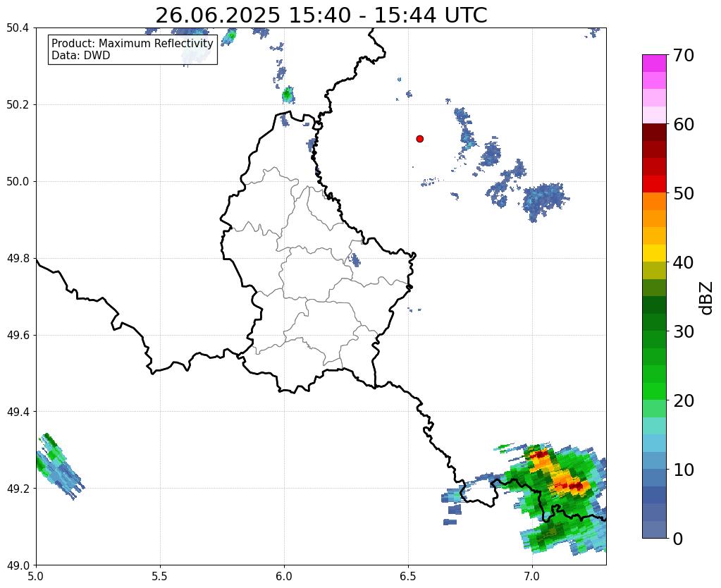The width and height of the screenshot is (721, 588).
Task: Click the longitude label 5.5
Action: click(160, 576)
